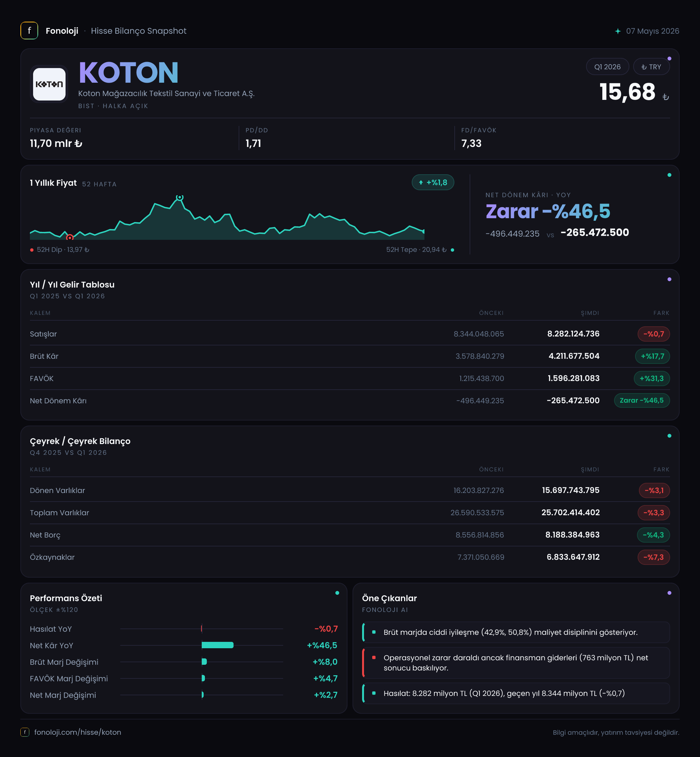
Task: Click the '52H Dip · 13,97 ₺' legend
Action: coord(60,250)
